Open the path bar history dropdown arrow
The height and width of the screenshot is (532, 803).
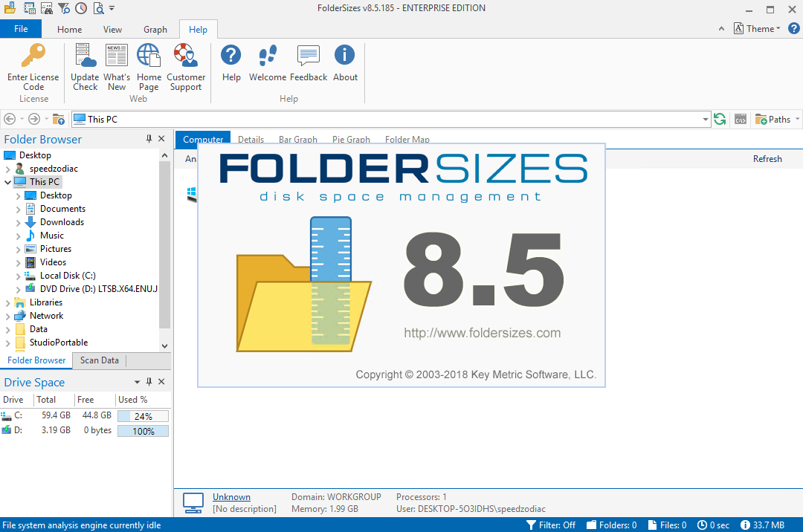[x=705, y=119]
